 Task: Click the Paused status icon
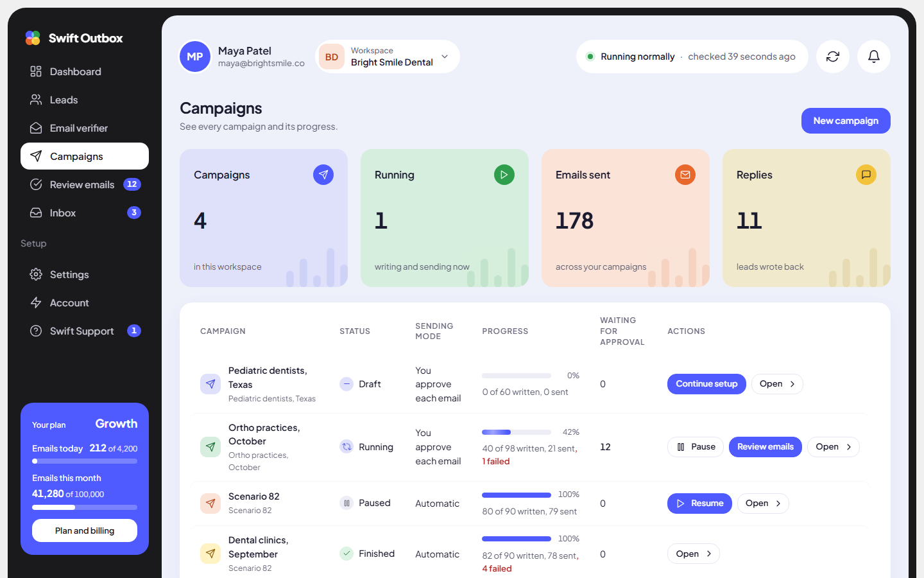[x=346, y=504]
